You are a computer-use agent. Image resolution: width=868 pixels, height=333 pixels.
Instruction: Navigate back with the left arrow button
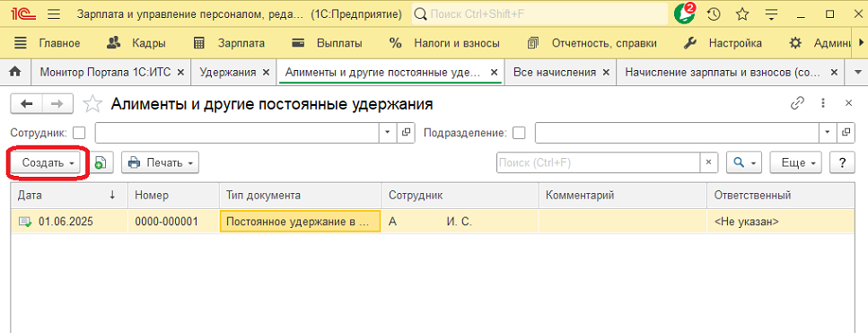click(27, 103)
